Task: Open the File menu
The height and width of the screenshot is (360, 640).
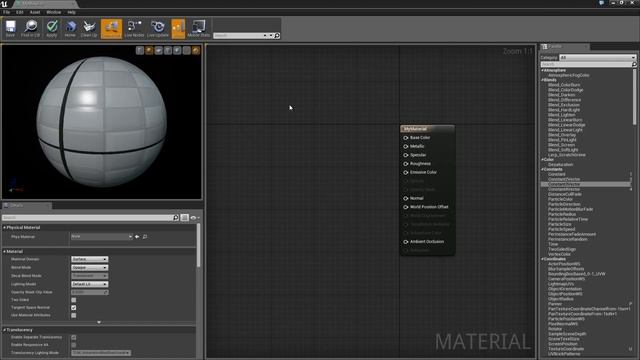Action: pyautogui.click(x=7, y=12)
